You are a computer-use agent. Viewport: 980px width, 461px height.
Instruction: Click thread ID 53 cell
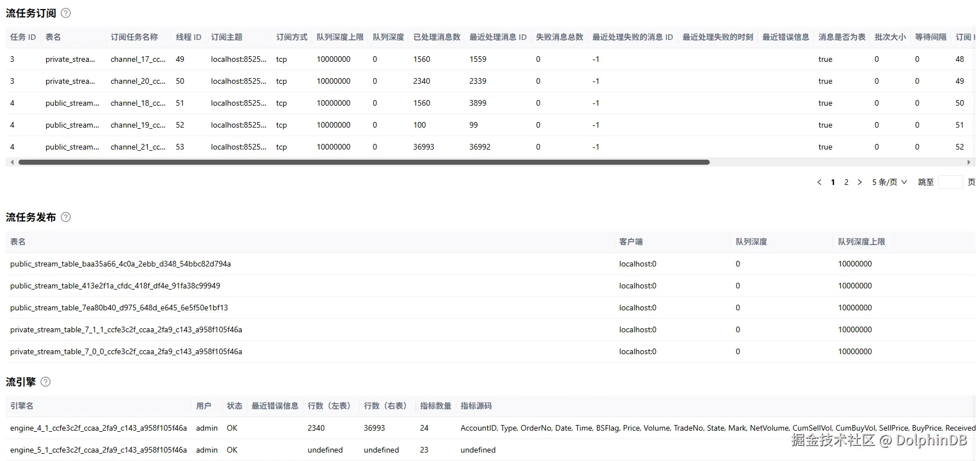[x=180, y=147]
